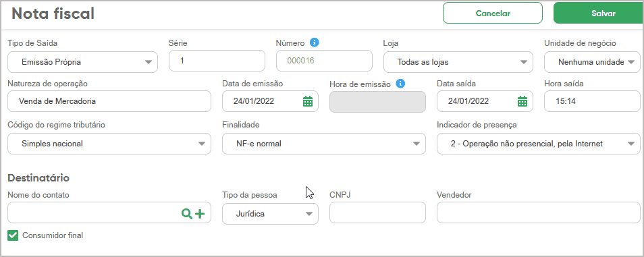This screenshot has width=644, height=257.
Task: Open Código do regime tributário dropdown
Action: tap(109, 144)
